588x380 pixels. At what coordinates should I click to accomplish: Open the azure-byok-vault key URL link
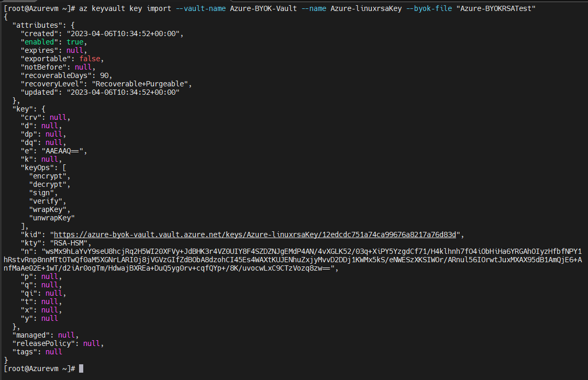(254, 234)
